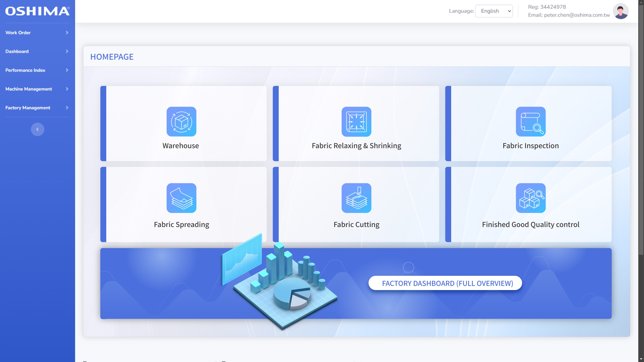
Task: Select the Machine Management menu item
Action: click(x=38, y=89)
